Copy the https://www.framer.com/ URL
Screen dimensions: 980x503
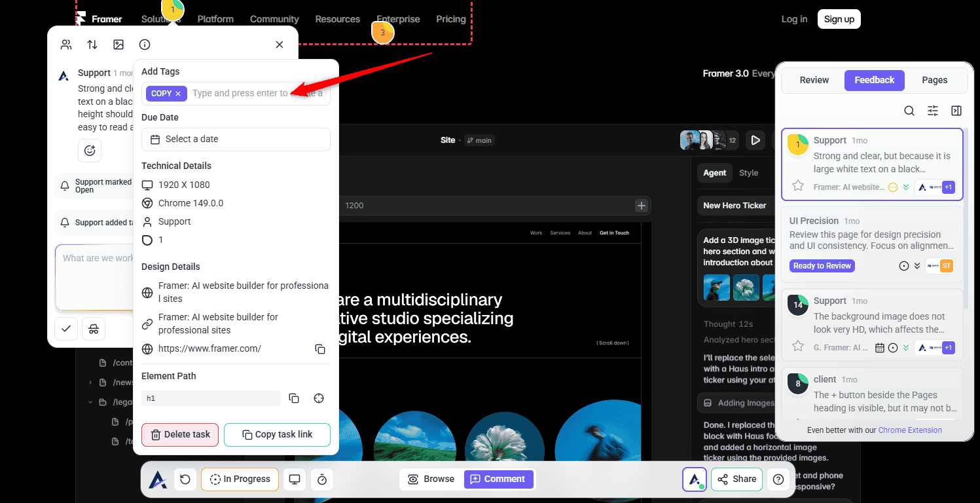319,349
